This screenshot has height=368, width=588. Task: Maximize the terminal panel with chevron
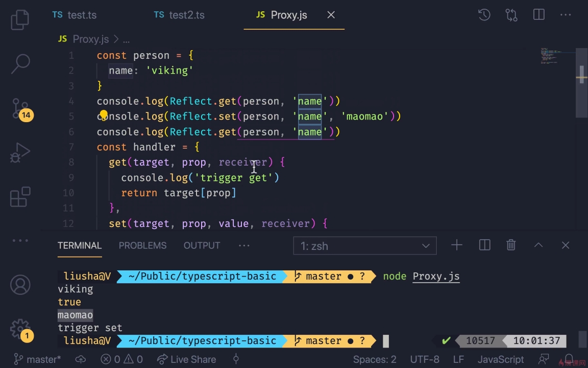coord(538,245)
